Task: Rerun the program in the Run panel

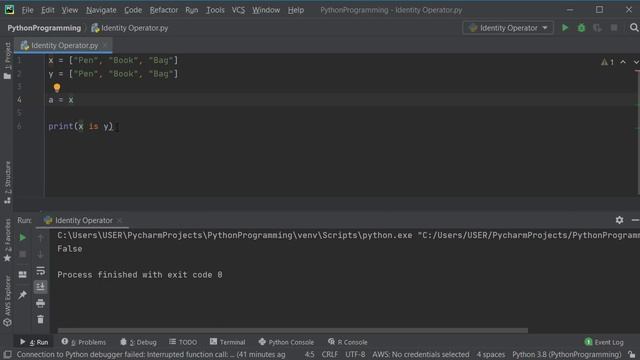Action: pos(22,237)
